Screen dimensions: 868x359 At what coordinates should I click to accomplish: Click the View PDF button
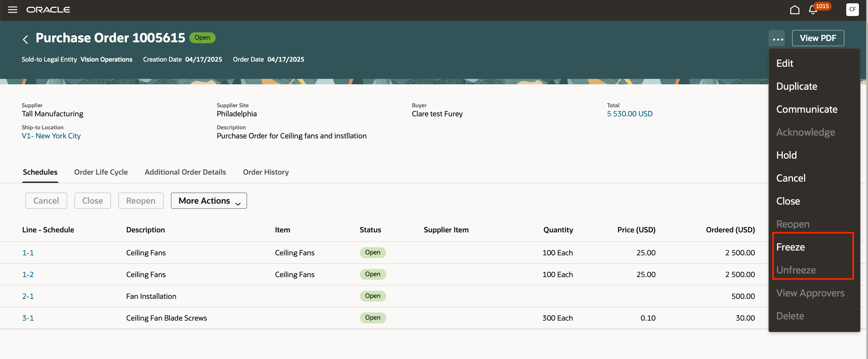[817, 38]
